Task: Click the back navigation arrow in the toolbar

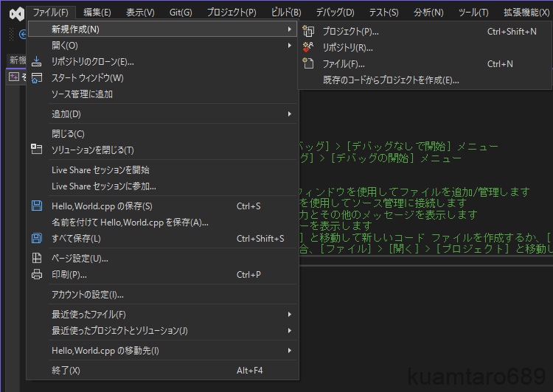Action: (23, 34)
